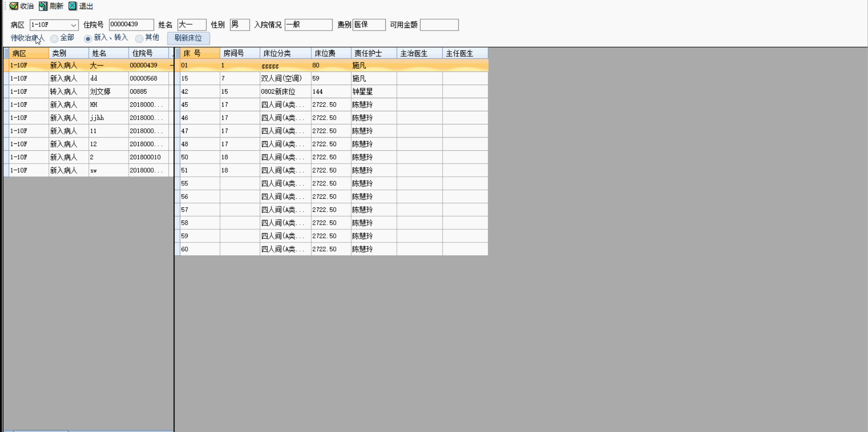The width and height of the screenshot is (868, 432).
Task: Click the 0802新床位 bed type cell
Action: click(286, 92)
